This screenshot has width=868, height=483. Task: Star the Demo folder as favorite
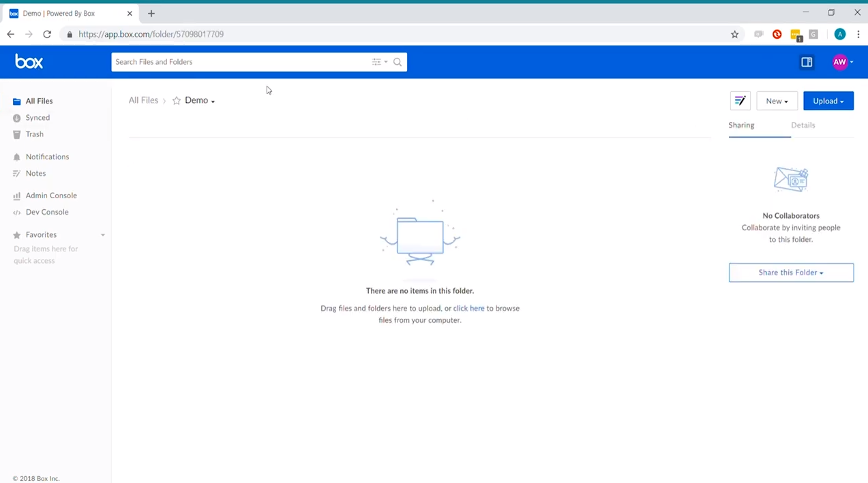pos(177,101)
